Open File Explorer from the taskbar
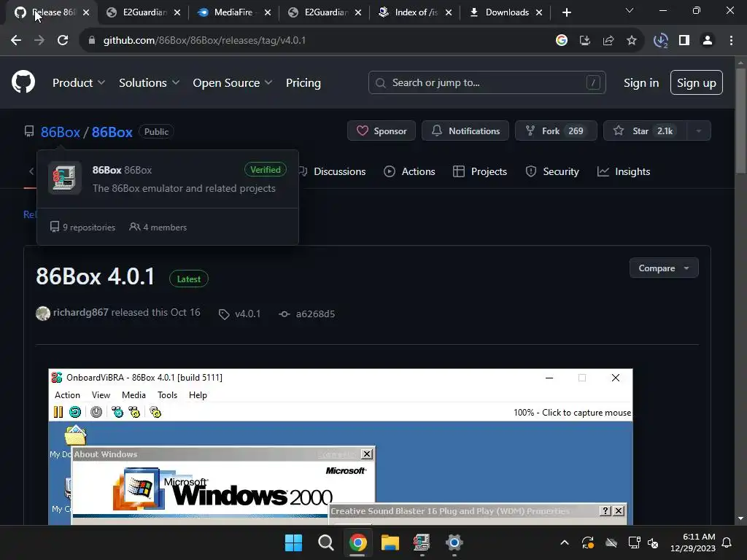Viewport: 747px width, 560px height. 390,542
